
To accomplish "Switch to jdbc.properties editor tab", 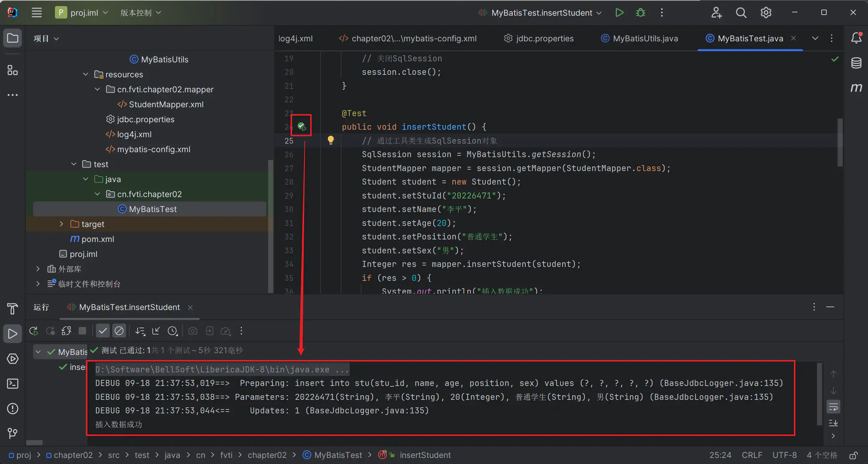I will (539, 38).
